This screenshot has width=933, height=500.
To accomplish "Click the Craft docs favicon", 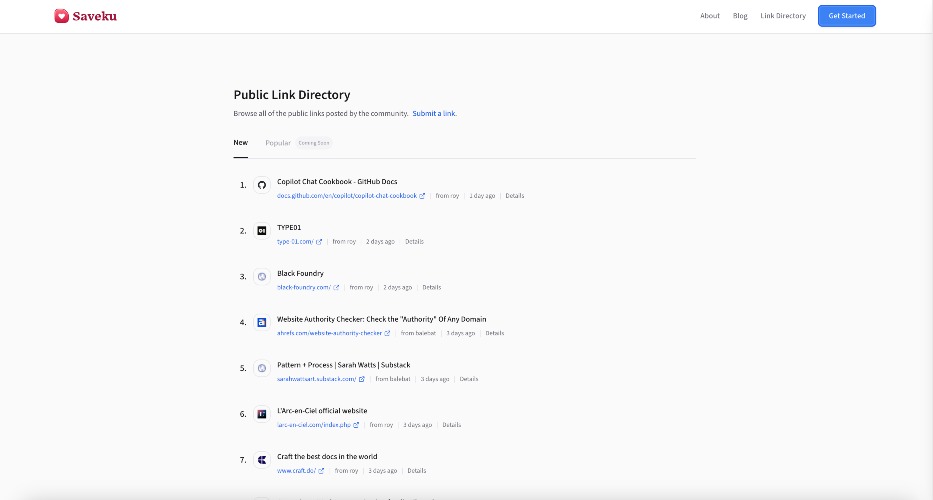I will [262, 460].
